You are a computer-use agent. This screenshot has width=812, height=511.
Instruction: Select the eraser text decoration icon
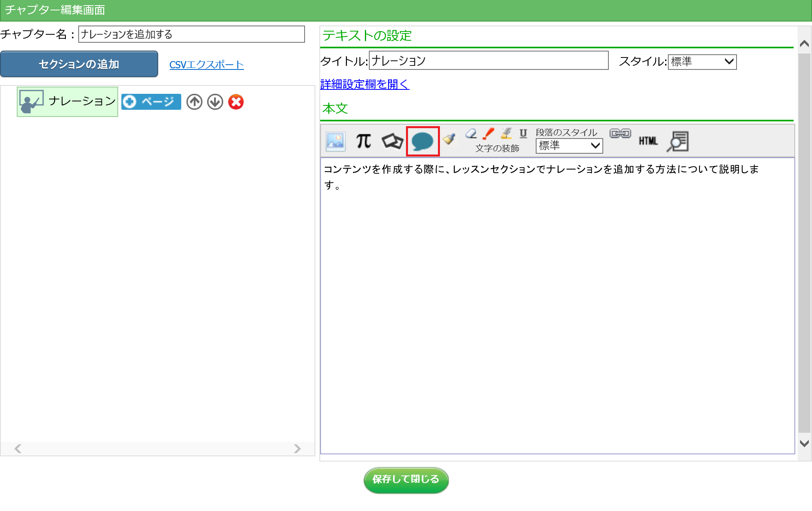pos(471,134)
